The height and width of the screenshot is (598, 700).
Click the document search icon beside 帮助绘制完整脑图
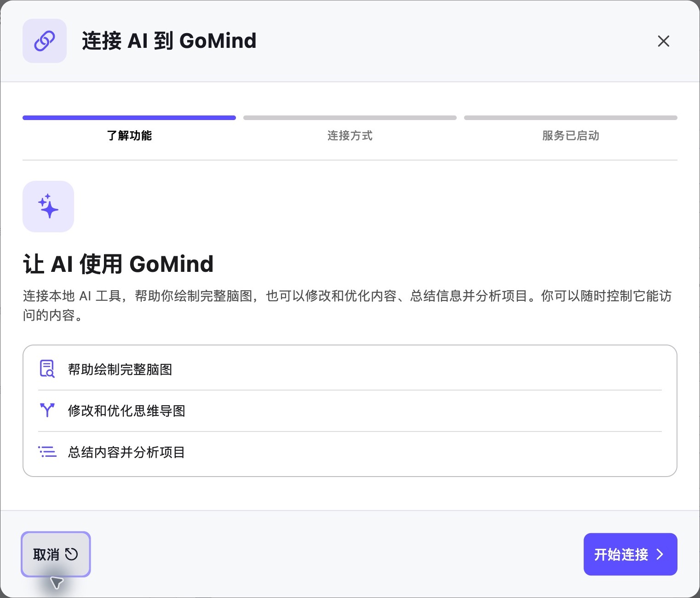pos(47,369)
